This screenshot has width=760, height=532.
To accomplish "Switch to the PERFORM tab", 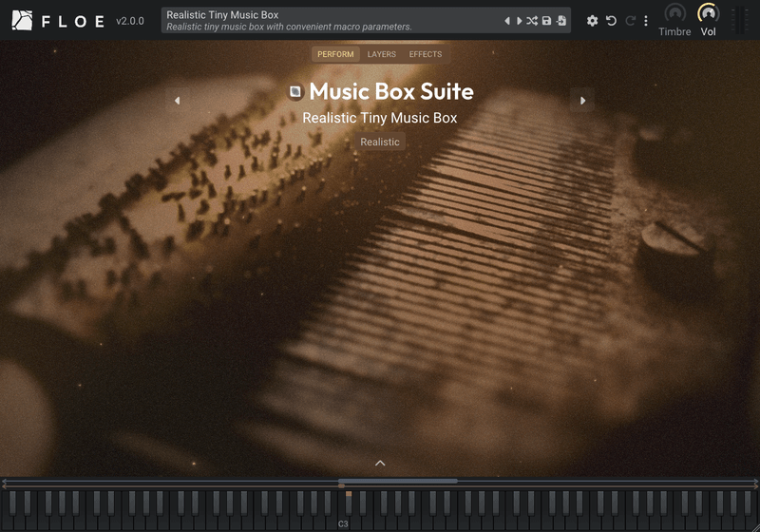I will pyautogui.click(x=335, y=54).
